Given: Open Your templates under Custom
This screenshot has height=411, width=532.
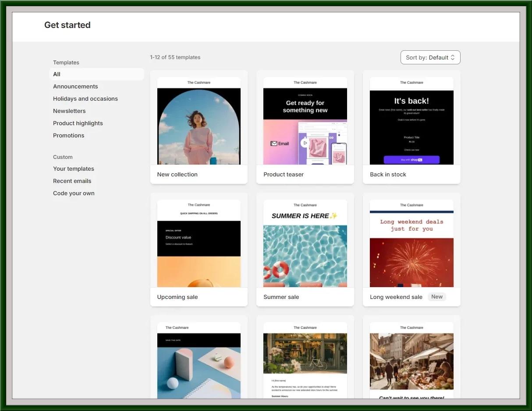Looking at the screenshot, I should (x=74, y=169).
